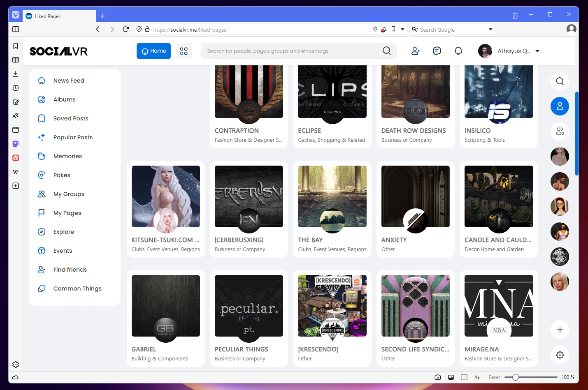The width and height of the screenshot is (588, 390).
Task: Open the ECLIPSE page link
Action: pyautogui.click(x=309, y=131)
